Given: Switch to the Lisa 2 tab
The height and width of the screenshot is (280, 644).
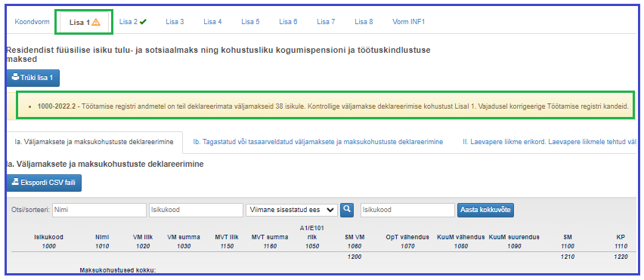Looking at the screenshot, I should (133, 22).
